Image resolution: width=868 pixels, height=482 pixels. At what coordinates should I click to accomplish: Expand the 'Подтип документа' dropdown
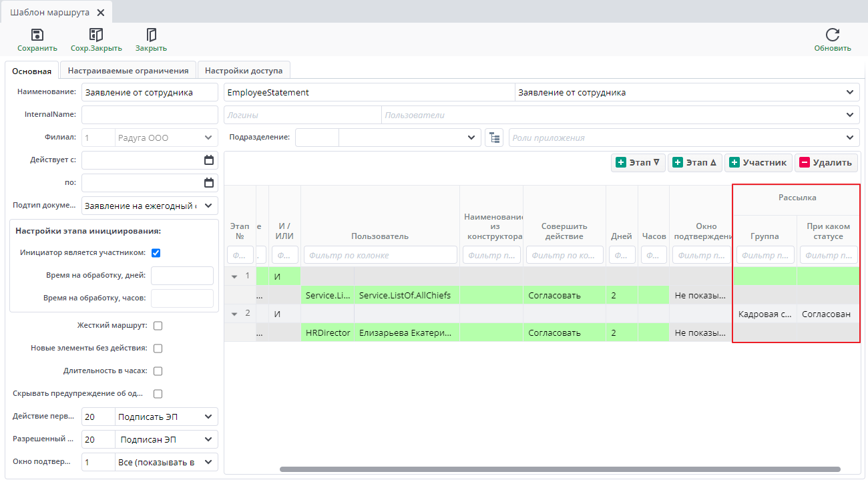tap(208, 206)
